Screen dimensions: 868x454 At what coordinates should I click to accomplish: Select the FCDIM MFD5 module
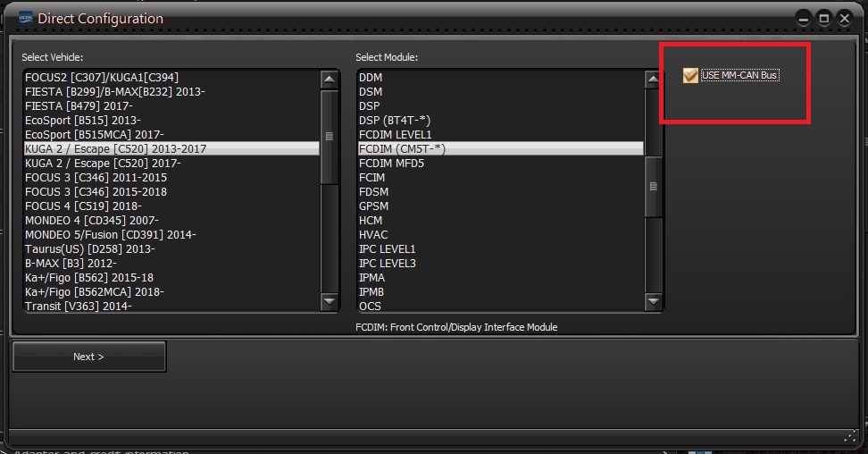pos(391,163)
